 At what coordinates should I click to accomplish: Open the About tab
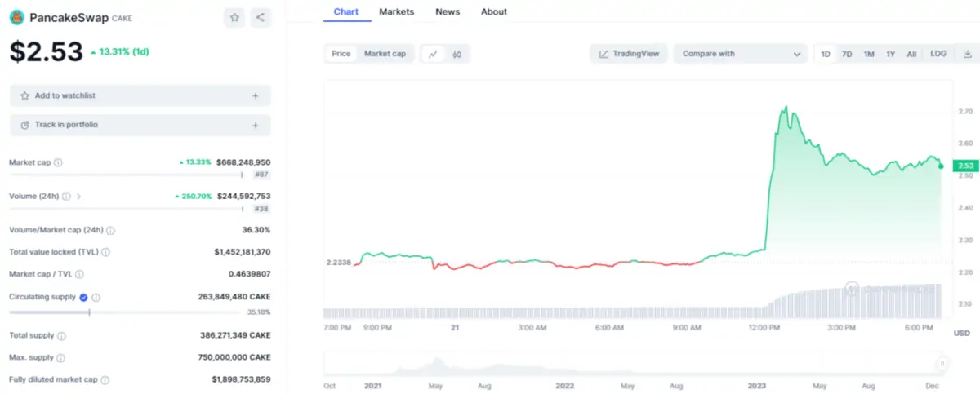tap(494, 12)
